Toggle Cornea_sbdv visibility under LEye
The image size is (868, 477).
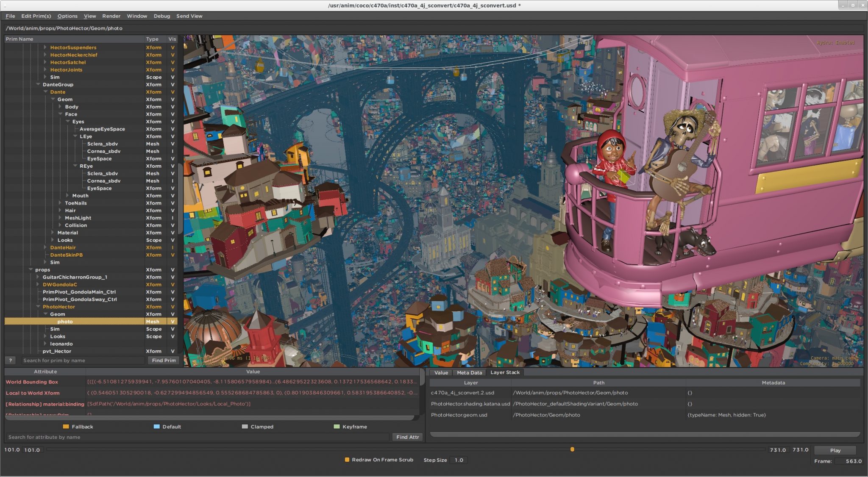click(172, 151)
